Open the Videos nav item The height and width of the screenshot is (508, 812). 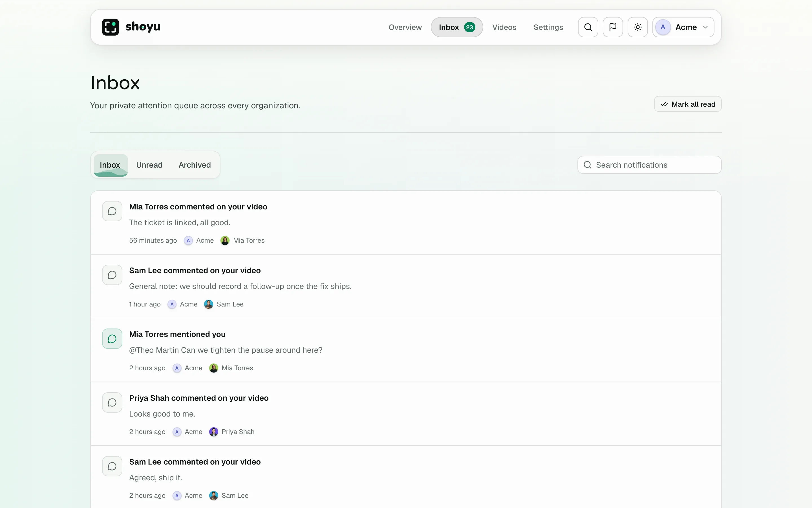(x=504, y=27)
